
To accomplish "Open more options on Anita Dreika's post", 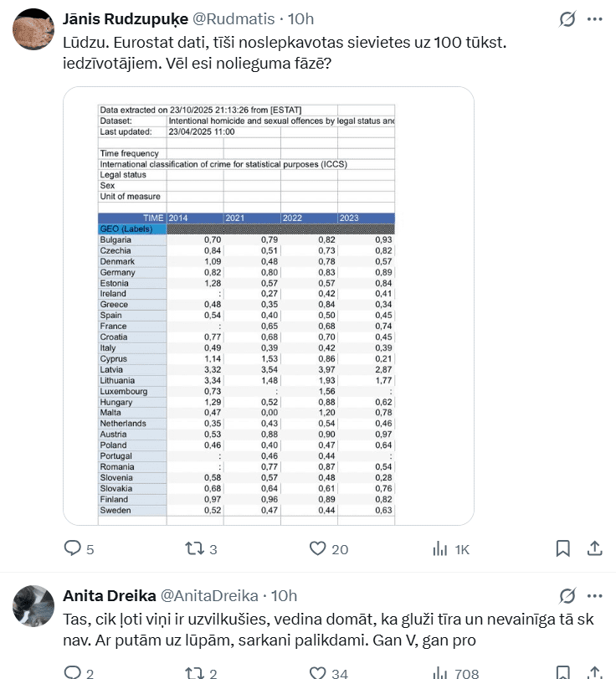I will coord(595,595).
